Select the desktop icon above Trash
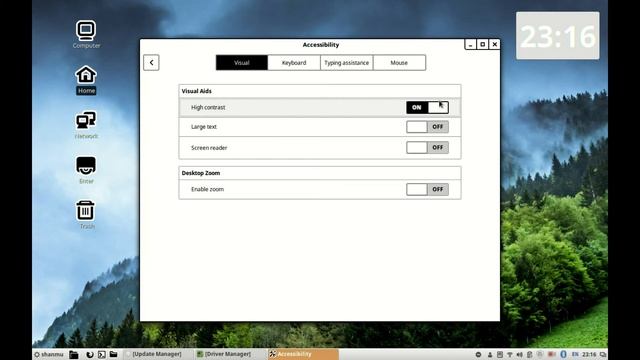Viewport: 640px width, 360px height. click(86, 170)
